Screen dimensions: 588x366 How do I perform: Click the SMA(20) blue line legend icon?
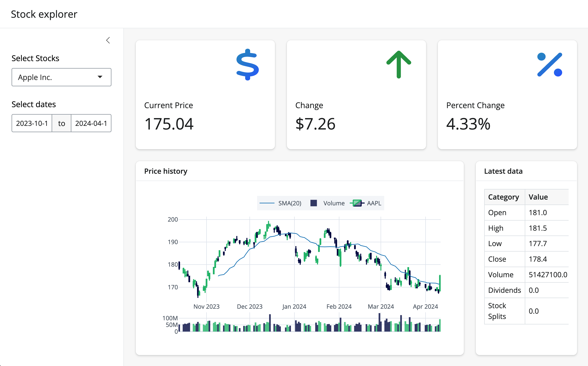[267, 203]
